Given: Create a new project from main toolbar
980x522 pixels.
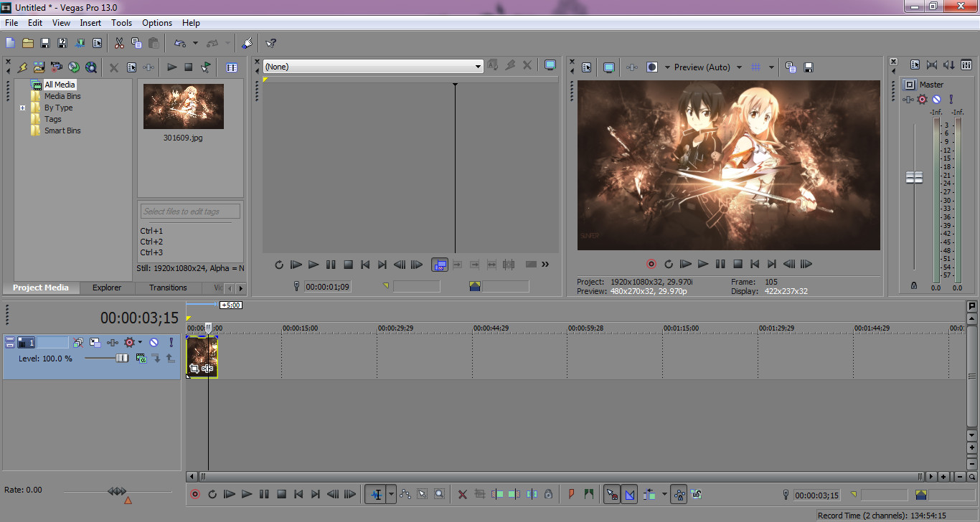Looking at the screenshot, I should (10, 43).
